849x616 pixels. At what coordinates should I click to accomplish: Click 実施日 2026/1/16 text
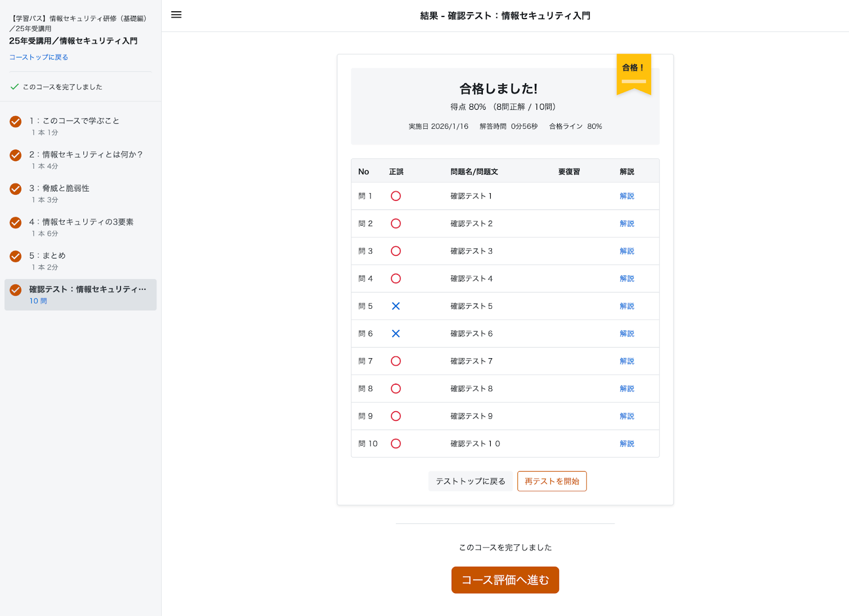click(x=438, y=126)
